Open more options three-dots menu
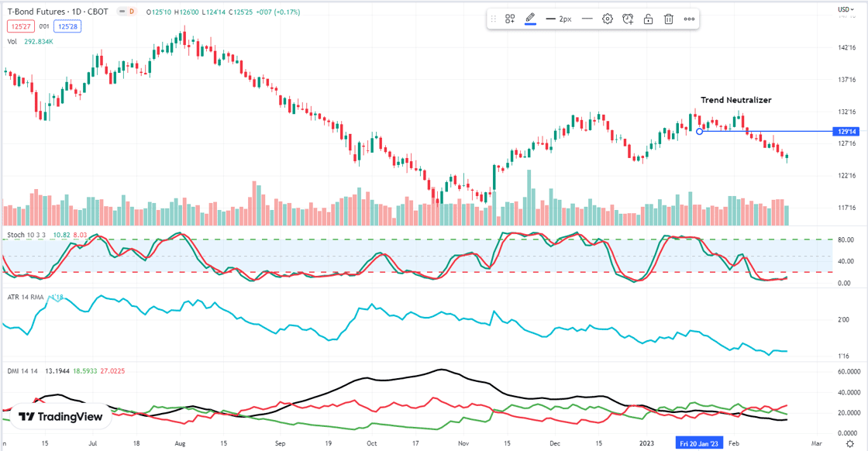This screenshot has height=451, width=868. 689,19
